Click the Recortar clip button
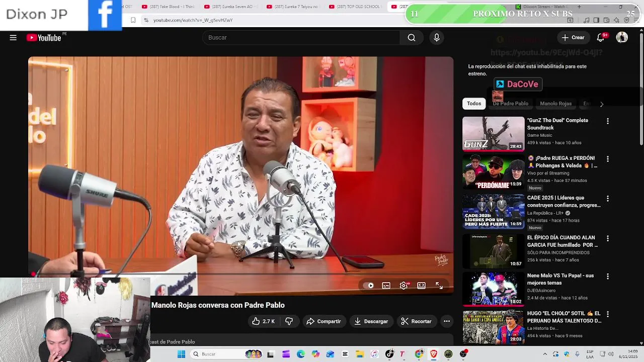This screenshot has height=362, width=644. point(416,321)
